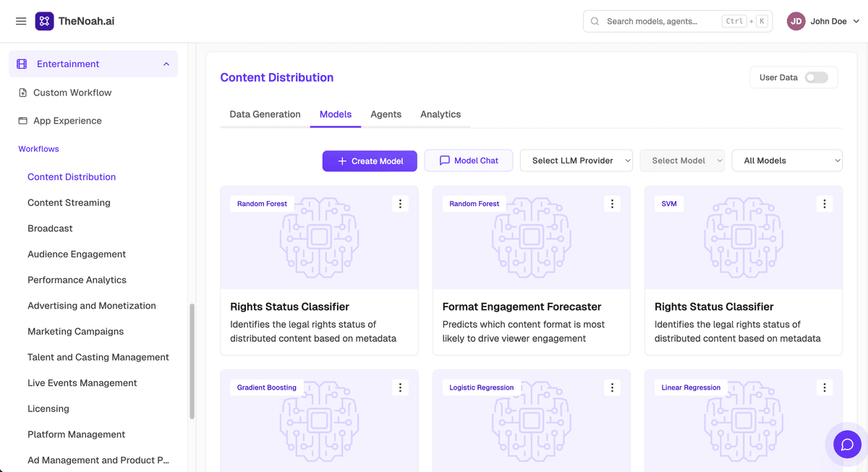Click the Model Chat button

point(469,160)
